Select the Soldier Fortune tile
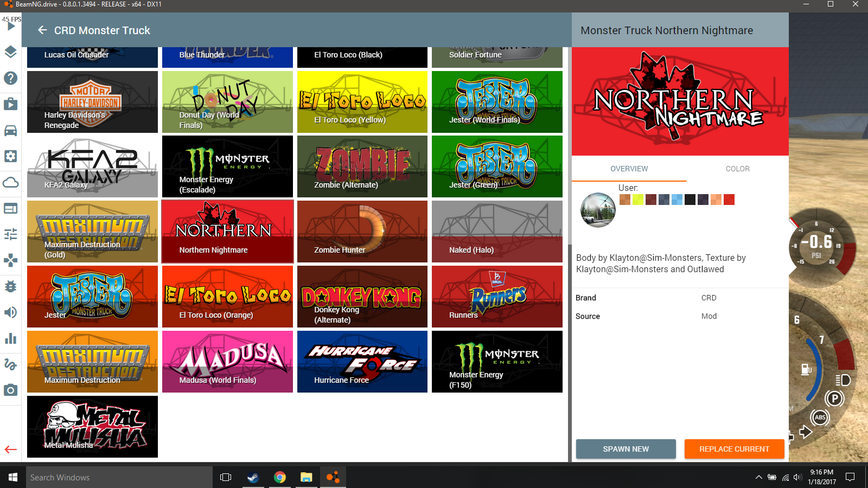 (x=497, y=57)
